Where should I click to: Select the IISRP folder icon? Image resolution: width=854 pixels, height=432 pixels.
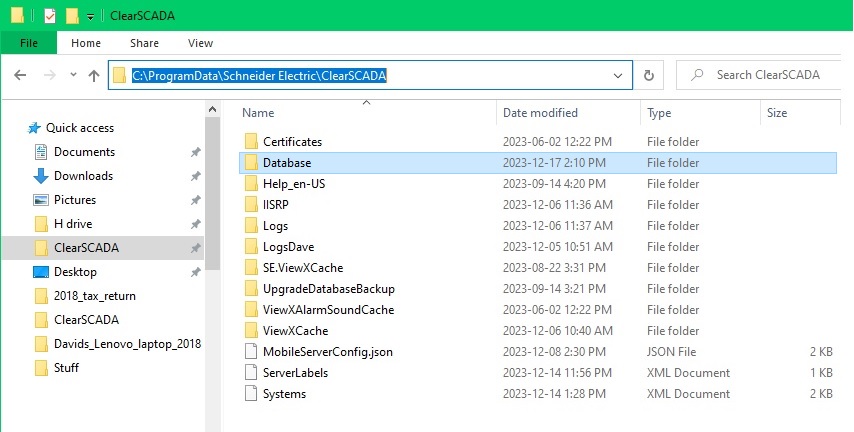point(251,205)
